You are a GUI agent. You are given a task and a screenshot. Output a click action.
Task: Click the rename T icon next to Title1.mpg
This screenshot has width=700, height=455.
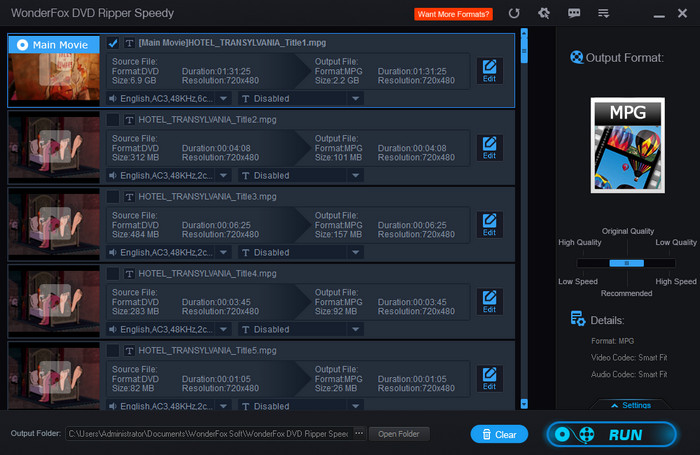pyautogui.click(x=129, y=43)
